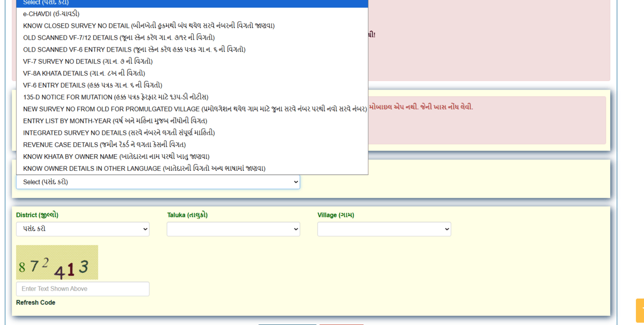Select VF-7 SURVEY NO DETAILS option
The image size is (644, 325).
87,61
